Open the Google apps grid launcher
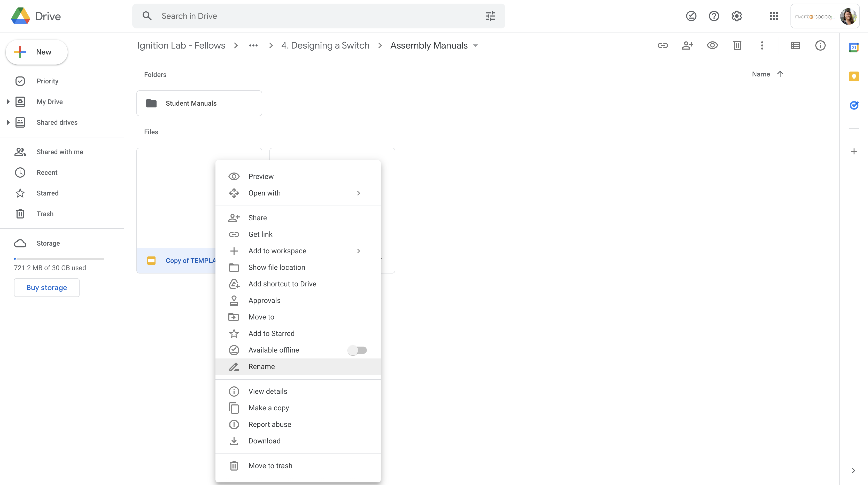This screenshot has width=868, height=485. click(774, 16)
